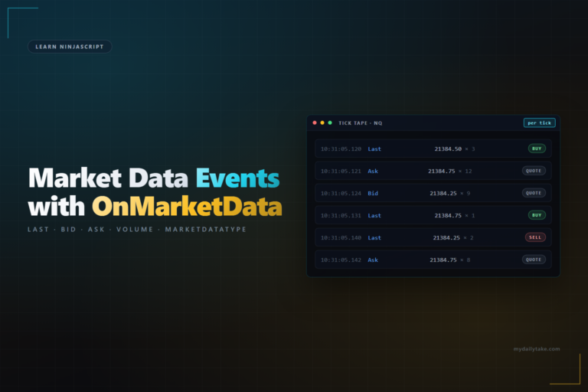This screenshot has height=392, width=588.
Task: Click the yellow dot in Tick Tape window
Action: [x=322, y=123]
